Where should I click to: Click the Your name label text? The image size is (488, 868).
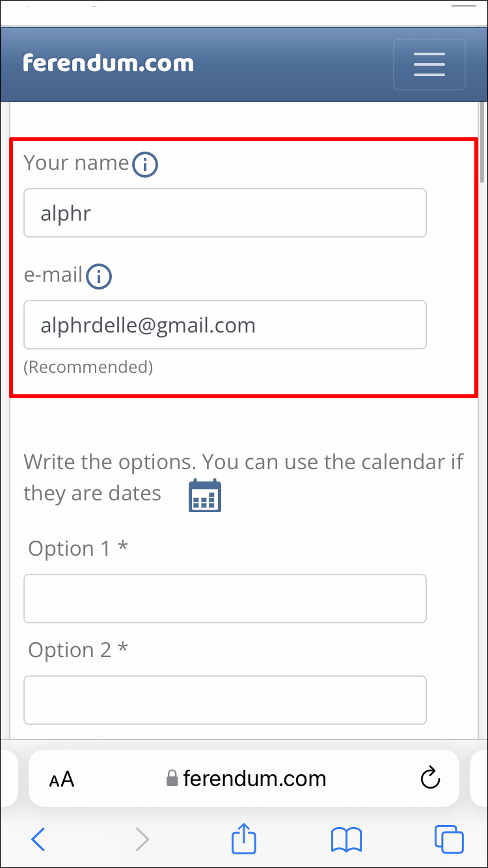pos(76,163)
